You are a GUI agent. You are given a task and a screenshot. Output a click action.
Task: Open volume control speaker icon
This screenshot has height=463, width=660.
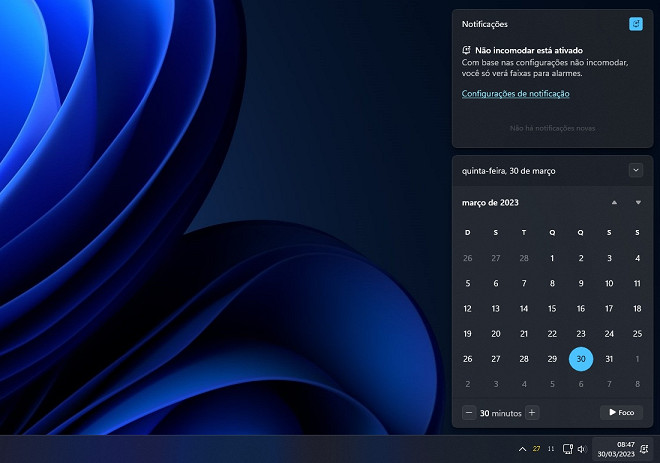coord(581,449)
